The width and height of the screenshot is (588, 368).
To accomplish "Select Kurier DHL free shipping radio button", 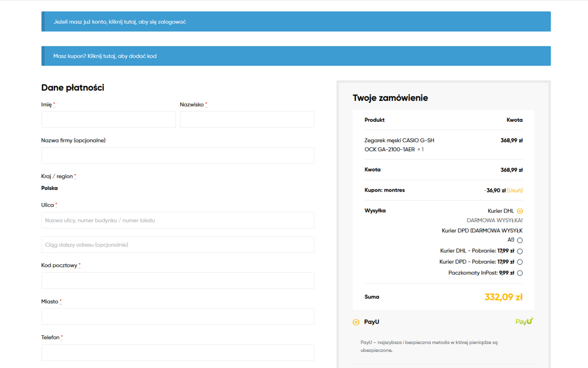I will click(520, 211).
